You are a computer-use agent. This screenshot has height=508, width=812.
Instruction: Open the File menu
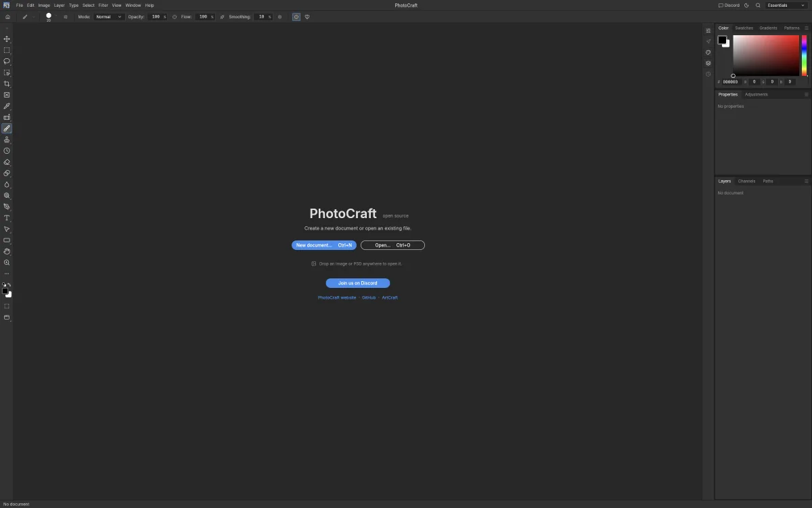tap(20, 5)
